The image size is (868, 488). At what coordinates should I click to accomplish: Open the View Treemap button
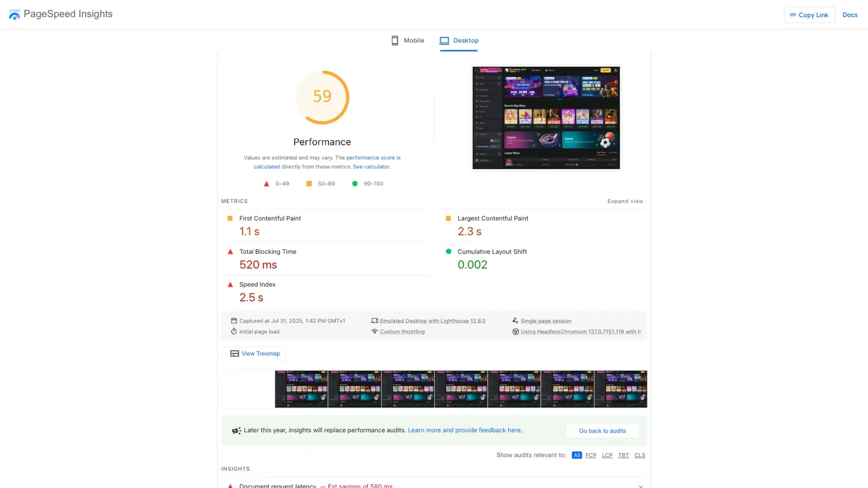254,353
